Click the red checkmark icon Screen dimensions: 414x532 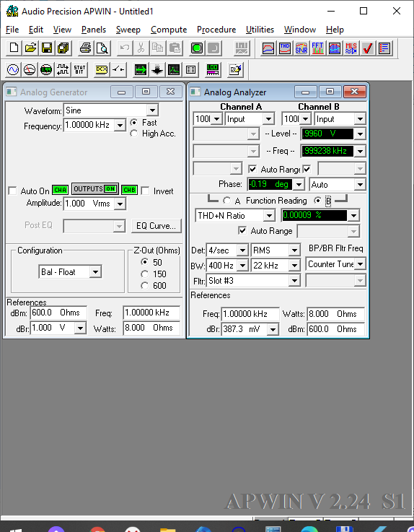(x=368, y=48)
